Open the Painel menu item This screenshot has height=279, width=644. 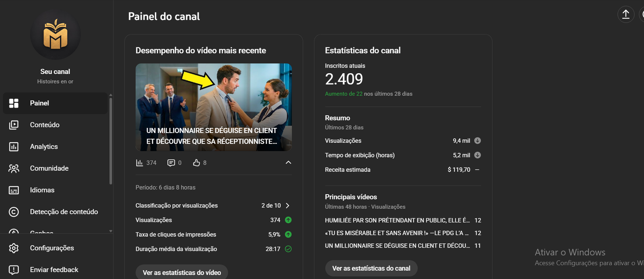coord(55,103)
